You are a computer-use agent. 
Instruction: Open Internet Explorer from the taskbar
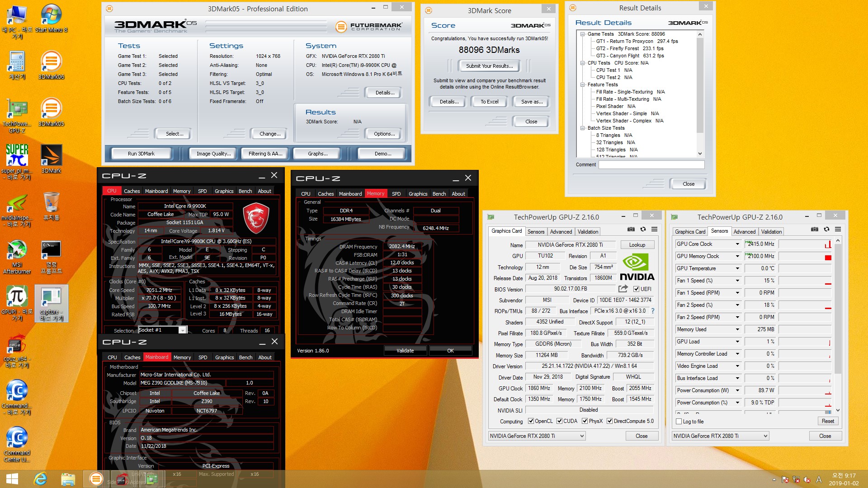tap(41, 479)
